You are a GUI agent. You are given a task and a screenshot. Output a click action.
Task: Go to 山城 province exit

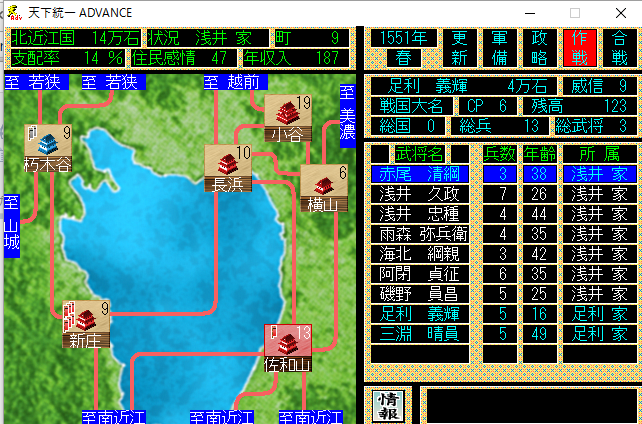coord(12,226)
